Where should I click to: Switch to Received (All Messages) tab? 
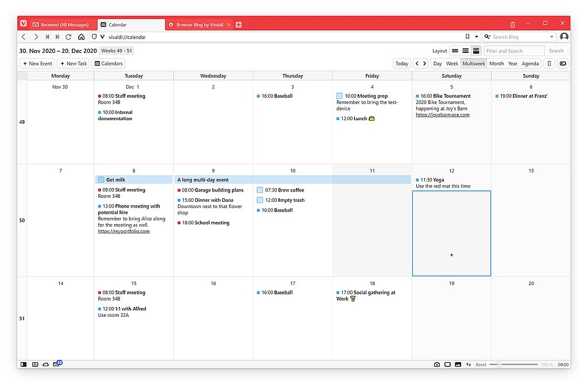(x=61, y=25)
